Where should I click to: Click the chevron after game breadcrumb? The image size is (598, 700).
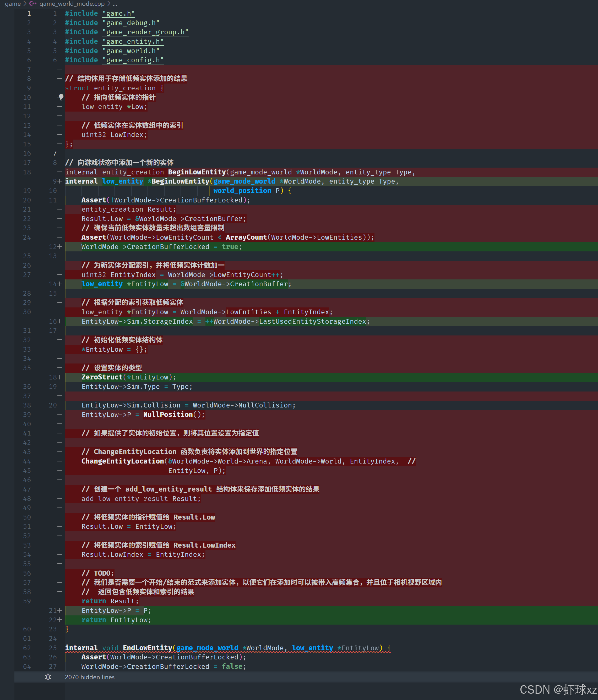pyautogui.click(x=25, y=4)
